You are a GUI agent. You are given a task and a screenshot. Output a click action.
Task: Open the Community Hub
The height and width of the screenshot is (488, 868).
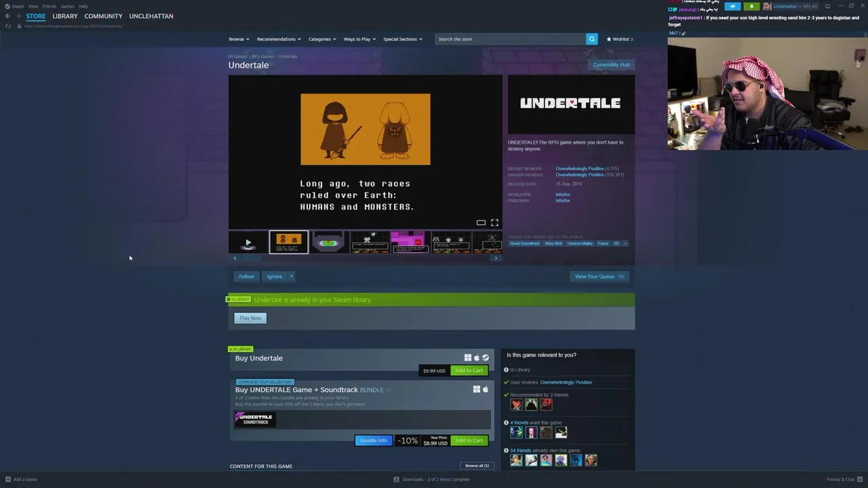(x=611, y=65)
